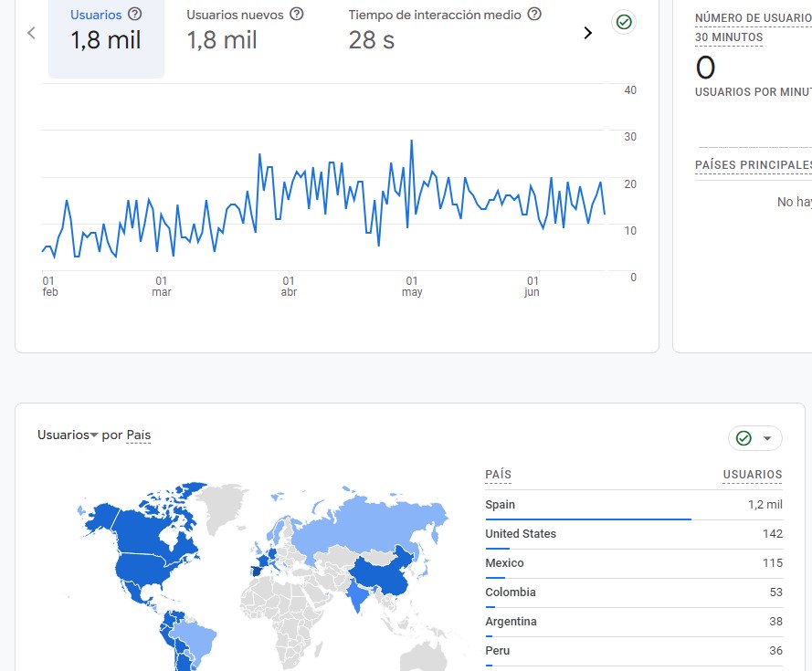Expand dropdown arrow beside country card check
Image resolution: width=812 pixels, height=671 pixels.
click(x=767, y=438)
